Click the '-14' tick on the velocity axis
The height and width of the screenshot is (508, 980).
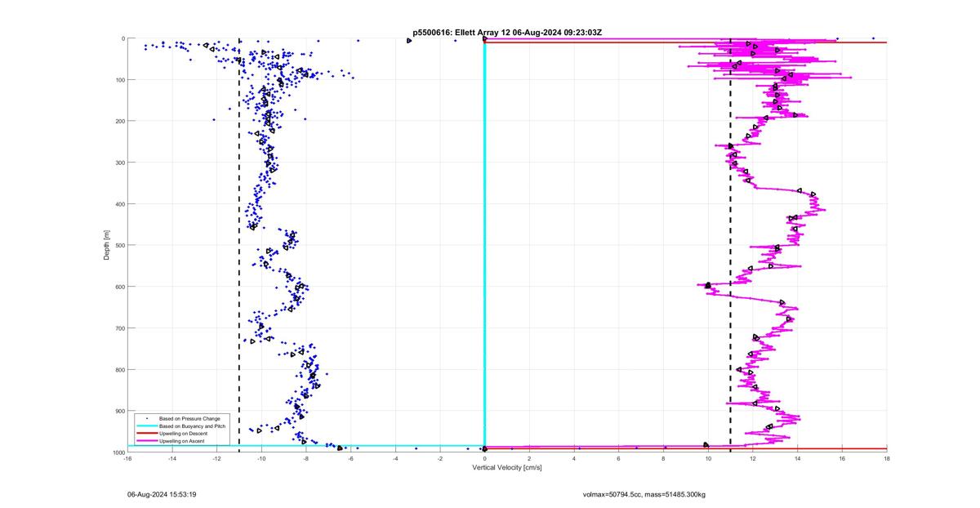click(172, 459)
